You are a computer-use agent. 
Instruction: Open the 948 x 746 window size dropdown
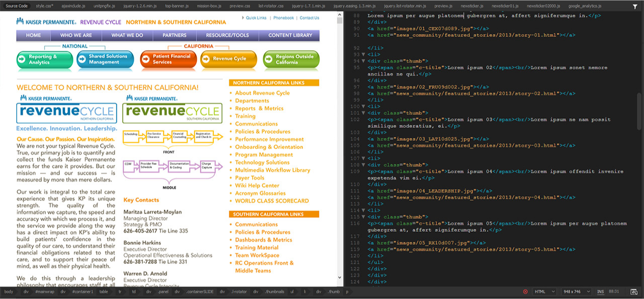pos(576,291)
